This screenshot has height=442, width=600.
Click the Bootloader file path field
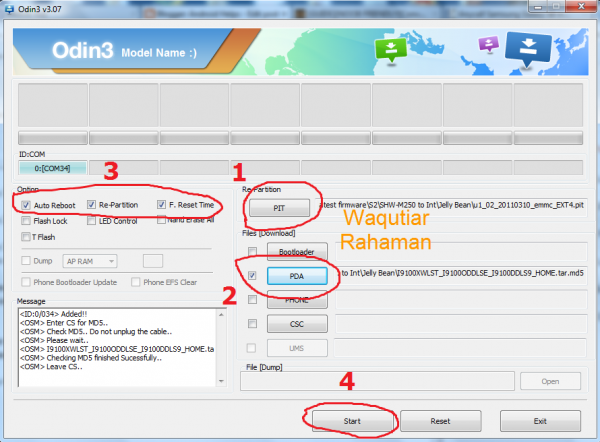(x=461, y=251)
